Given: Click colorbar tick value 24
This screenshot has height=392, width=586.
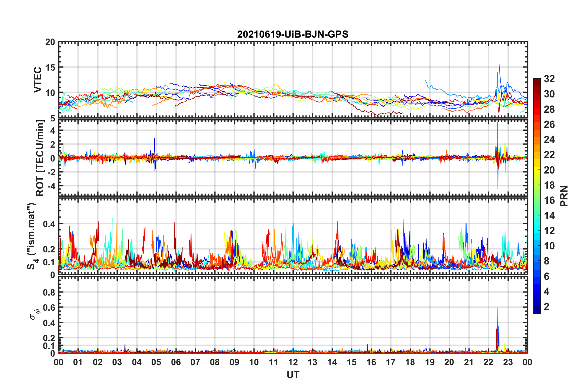Looking at the screenshot, I should point(549,140).
